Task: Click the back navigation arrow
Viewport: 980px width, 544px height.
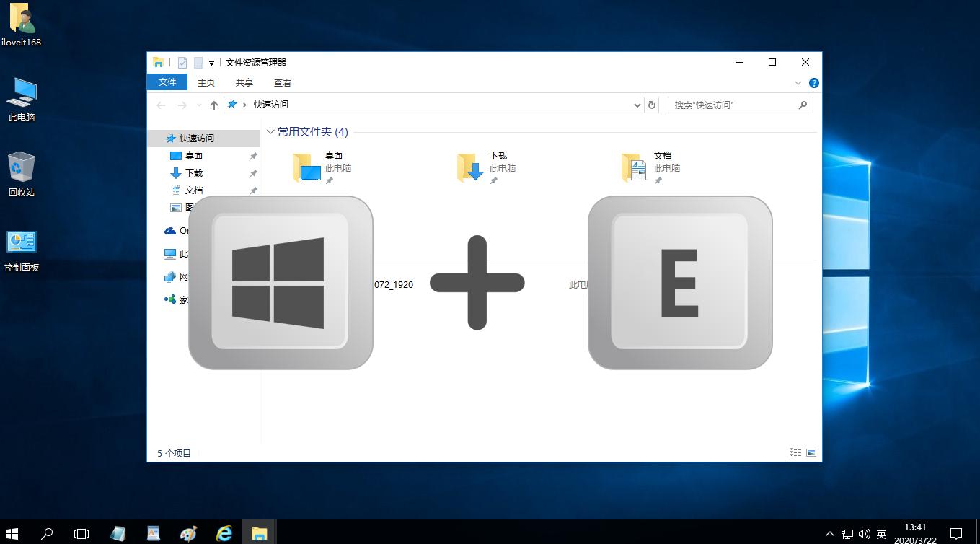Action: click(160, 105)
